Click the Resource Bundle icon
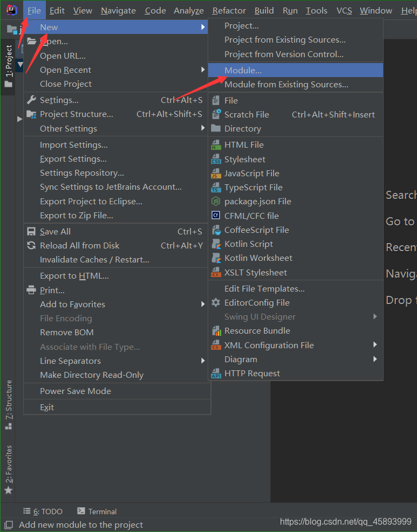 coord(216,331)
